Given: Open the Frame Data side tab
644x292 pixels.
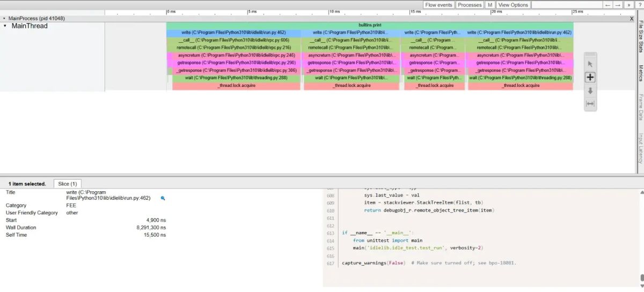Looking at the screenshot, I should pos(640,107).
